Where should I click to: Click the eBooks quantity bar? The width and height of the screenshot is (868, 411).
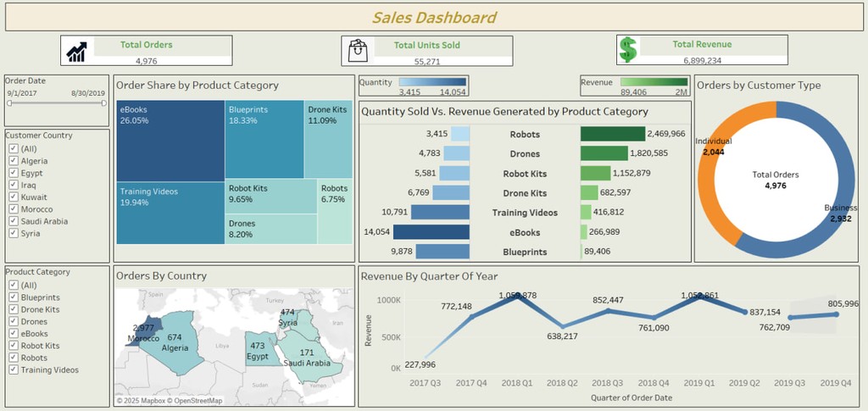click(x=431, y=232)
